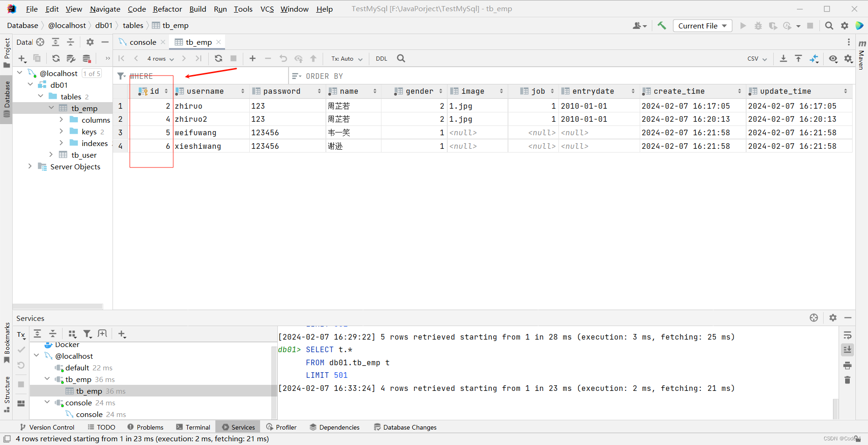Click the Next Page arrow icon
868x445 pixels.
(x=184, y=58)
